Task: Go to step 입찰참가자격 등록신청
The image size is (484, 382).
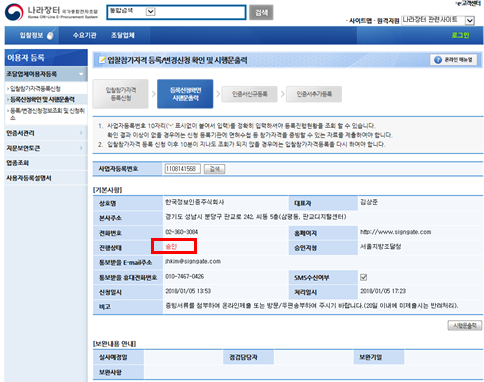Action: [x=121, y=94]
